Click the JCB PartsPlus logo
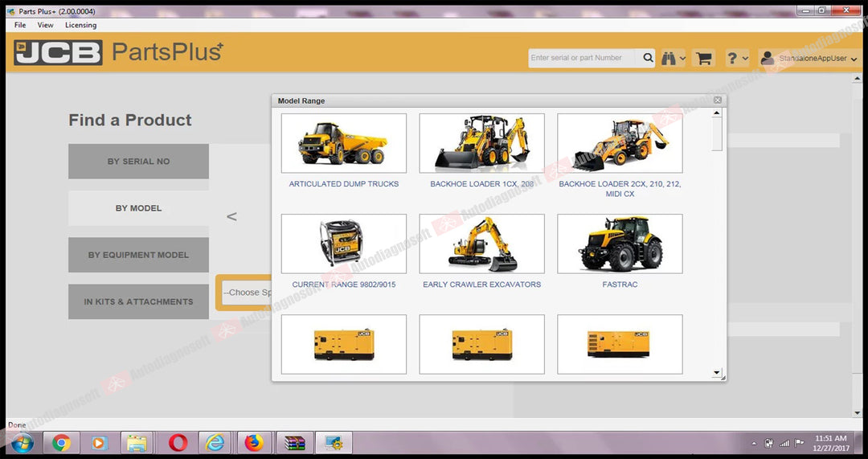868x459 pixels. [x=118, y=52]
